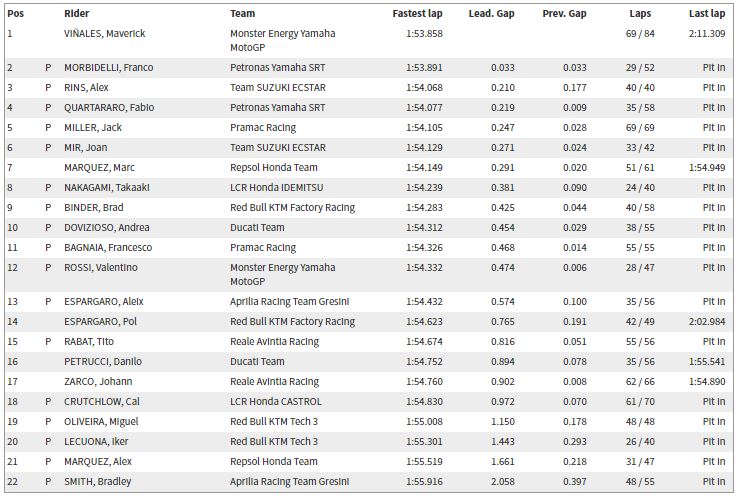Select rider MORBIDELLI, Franco

[x=108, y=68]
